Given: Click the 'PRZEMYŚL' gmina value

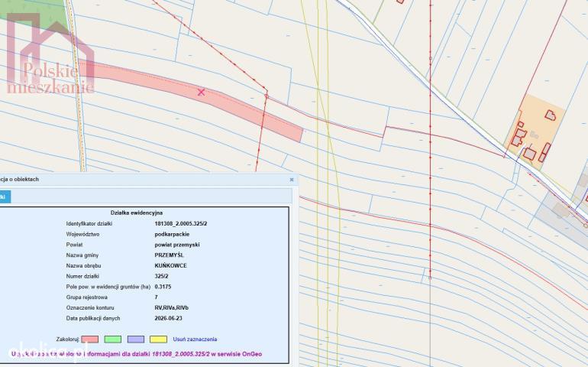Looking at the screenshot, I should (169, 255).
